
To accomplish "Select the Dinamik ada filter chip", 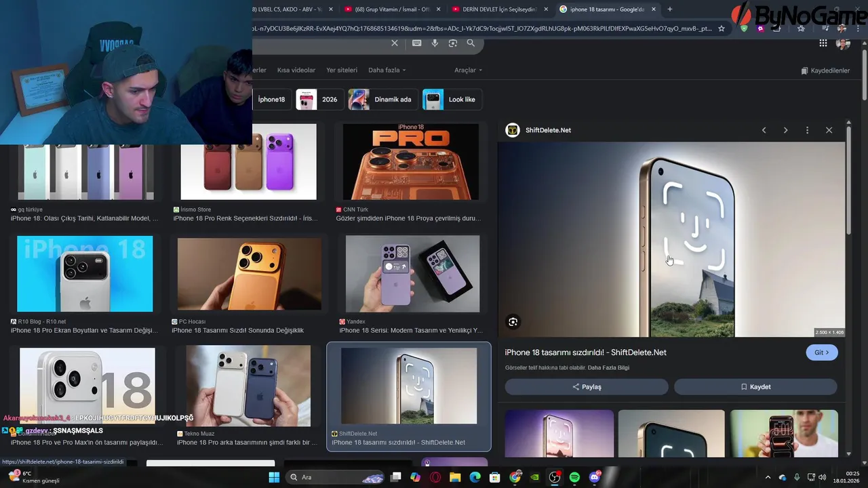I will [x=382, y=100].
